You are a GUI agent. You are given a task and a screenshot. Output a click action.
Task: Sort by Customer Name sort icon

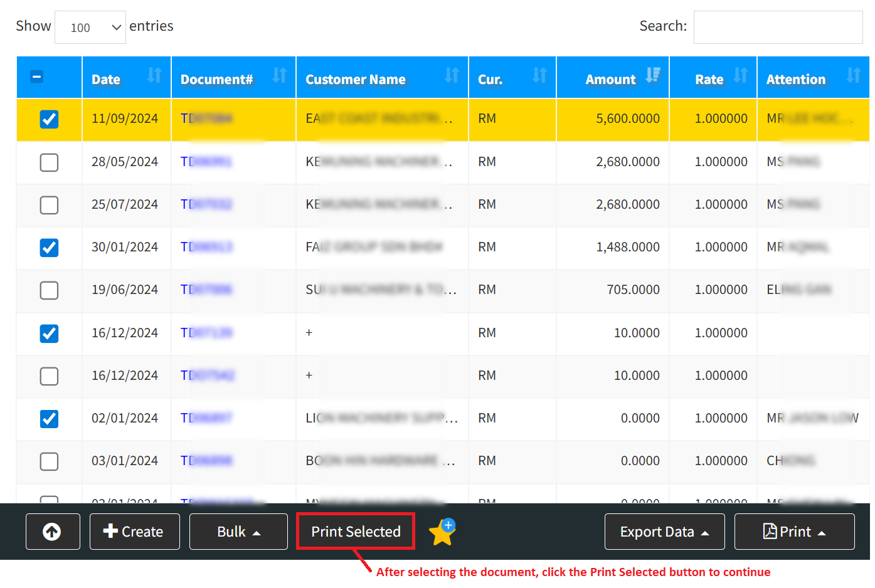[x=452, y=76]
